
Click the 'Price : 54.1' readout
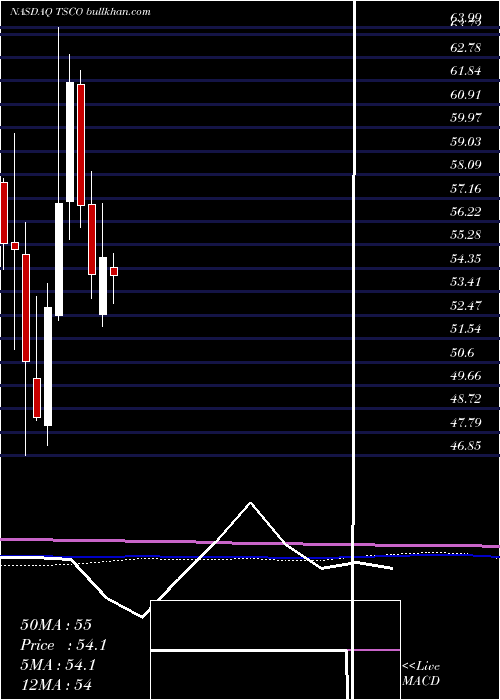pyautogui.click(x=63, y=645)
